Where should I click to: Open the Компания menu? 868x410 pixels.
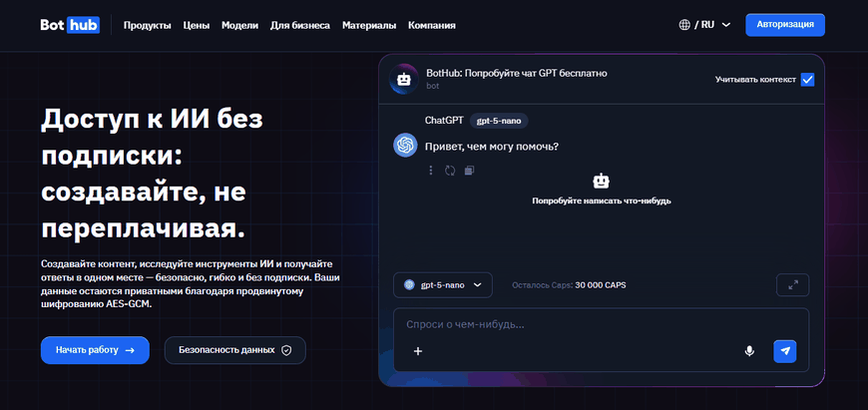(x=432, y=26)
